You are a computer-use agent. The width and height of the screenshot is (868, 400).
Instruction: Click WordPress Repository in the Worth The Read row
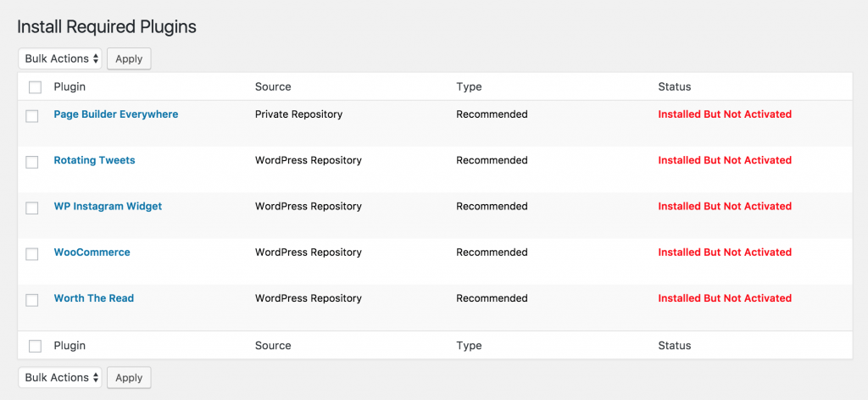309,298
